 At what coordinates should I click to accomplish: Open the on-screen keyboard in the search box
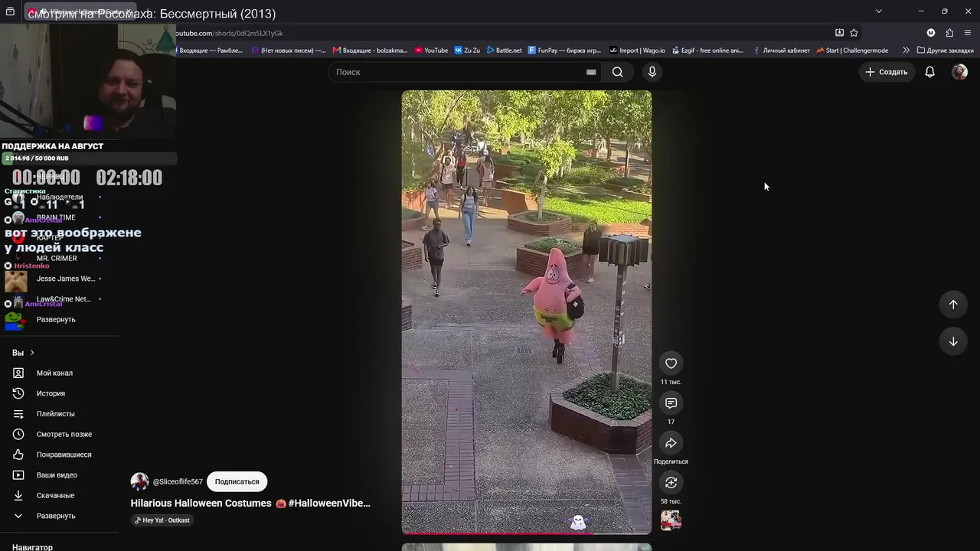coord(591,72)
